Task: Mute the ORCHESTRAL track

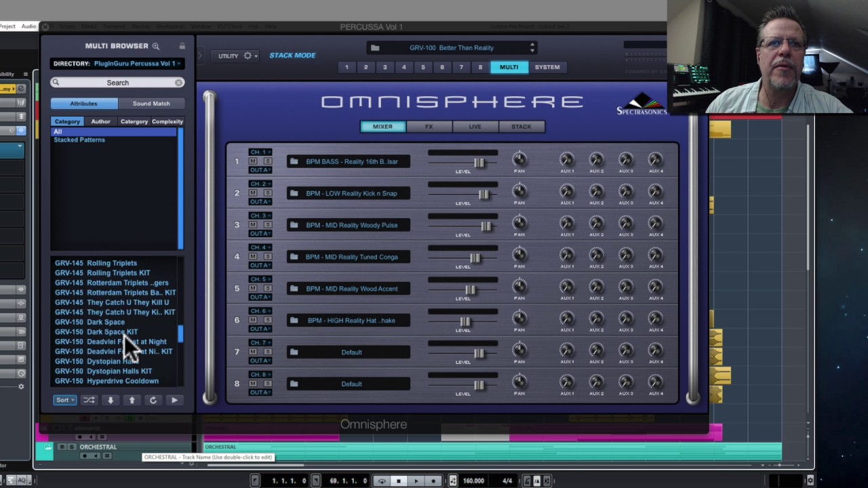Action: 62,447
